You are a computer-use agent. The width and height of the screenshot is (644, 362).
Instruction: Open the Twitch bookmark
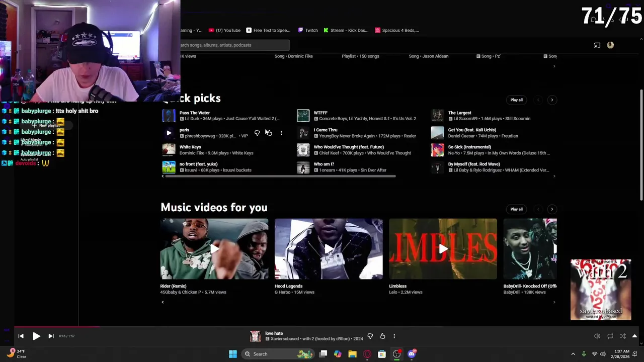[x=308, y=30]
